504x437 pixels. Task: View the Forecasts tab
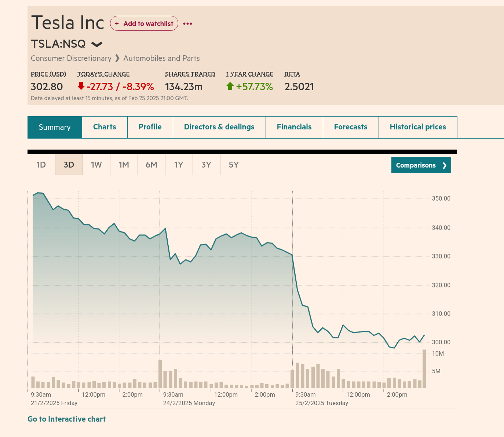tap(351, 127)
